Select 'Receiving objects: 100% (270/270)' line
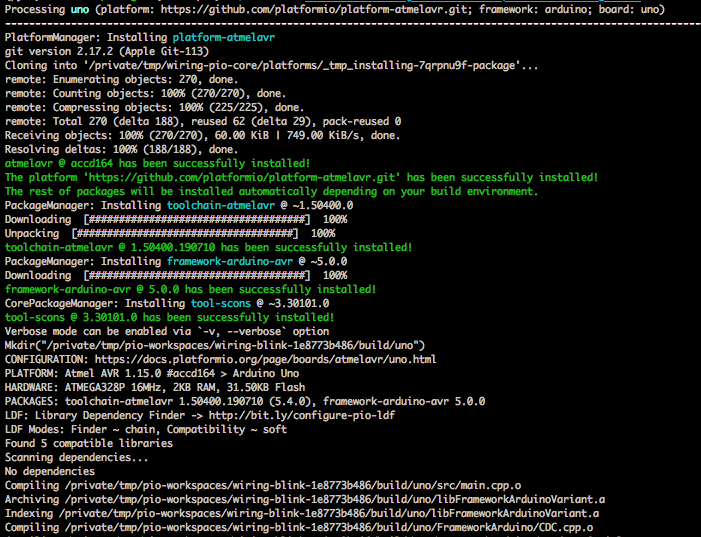This screenshot has height=537, width=701. 203,135
